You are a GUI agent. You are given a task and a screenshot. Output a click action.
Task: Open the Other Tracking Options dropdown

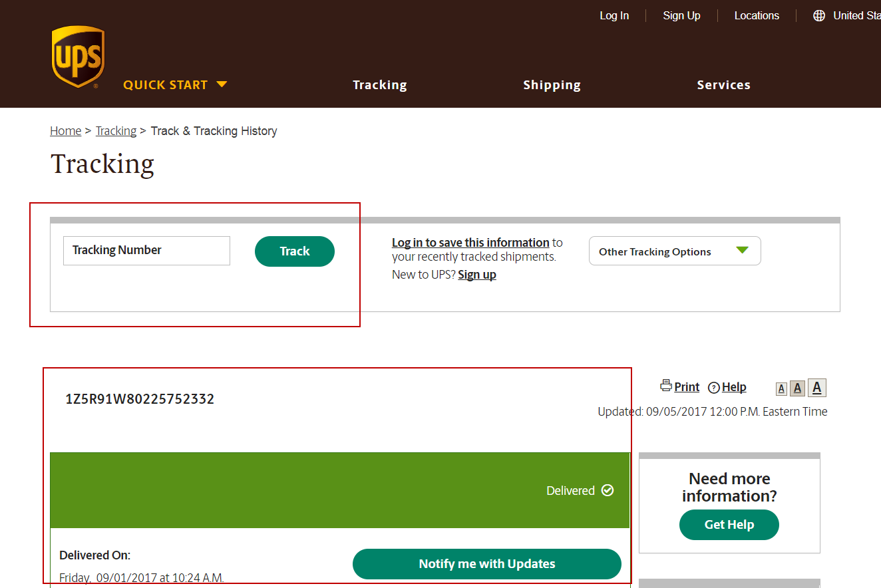click(x=675, y=251)
